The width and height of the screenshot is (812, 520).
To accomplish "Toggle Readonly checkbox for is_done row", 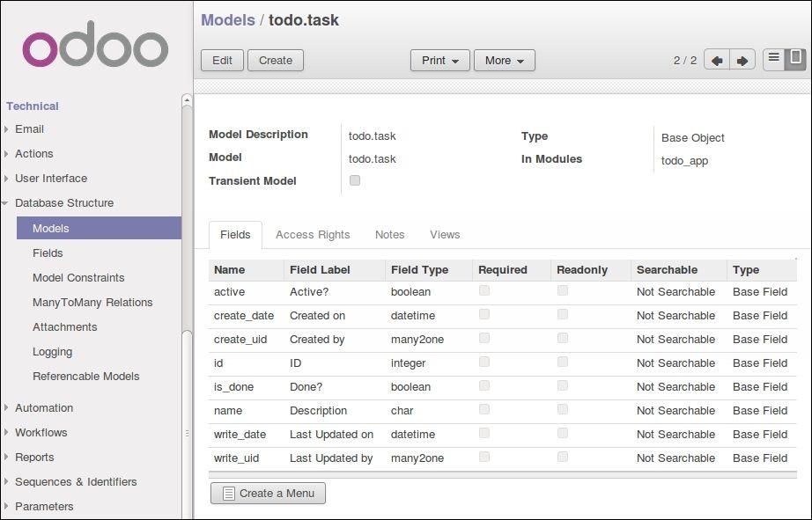I will pos(563,386).
